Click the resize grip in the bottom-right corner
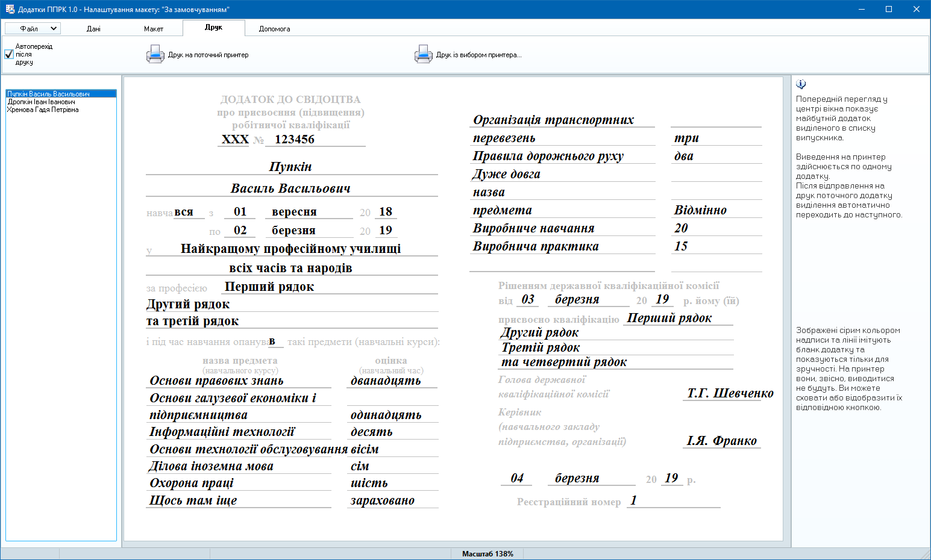This screenshot has height=560, width=931. click(926, 555)
